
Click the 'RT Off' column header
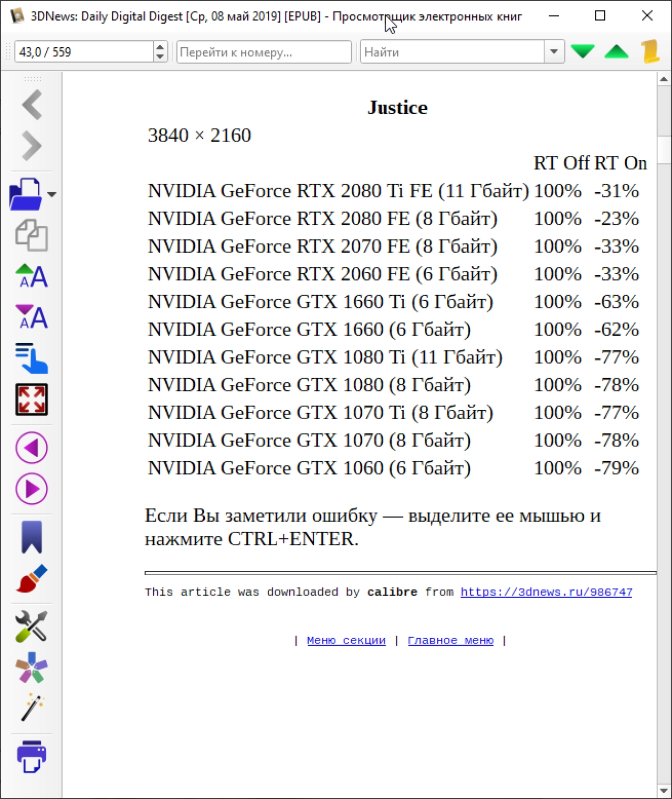(561, 163)
